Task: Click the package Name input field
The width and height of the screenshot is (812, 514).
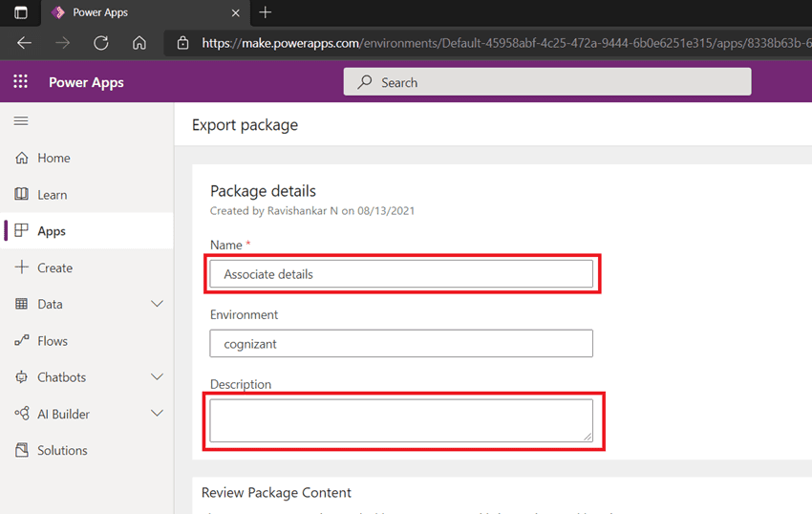Action: pos(401,274)
